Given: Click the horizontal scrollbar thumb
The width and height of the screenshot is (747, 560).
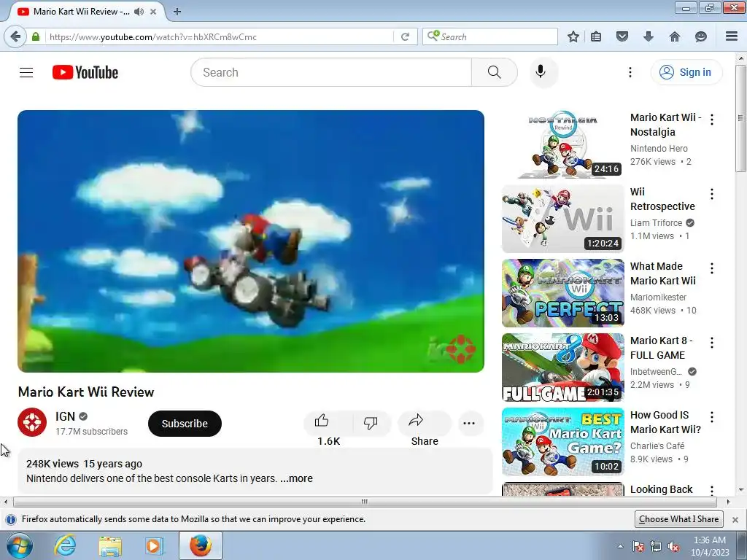Looking at the screenshot, I should [x=365, y=502].
